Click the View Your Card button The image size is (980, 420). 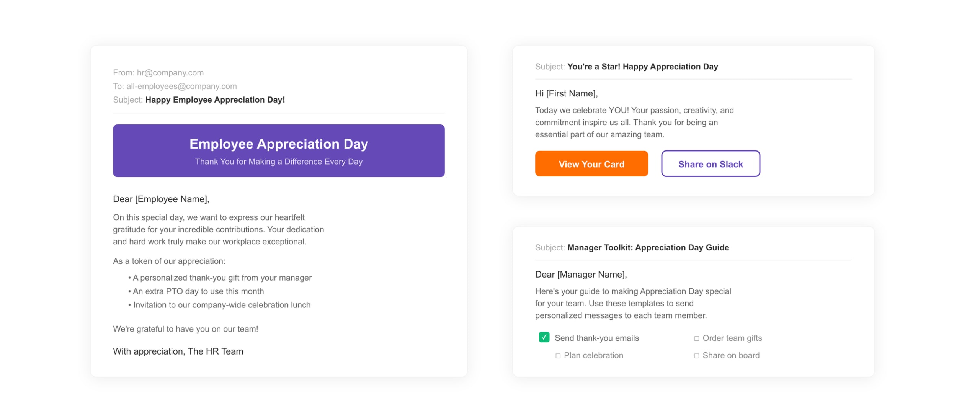[x=591, y=164]
